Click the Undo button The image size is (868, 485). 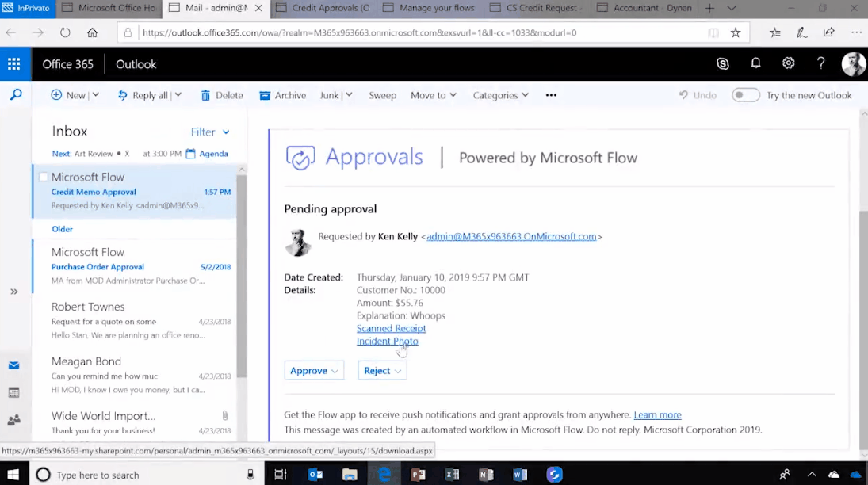point(698,95)
